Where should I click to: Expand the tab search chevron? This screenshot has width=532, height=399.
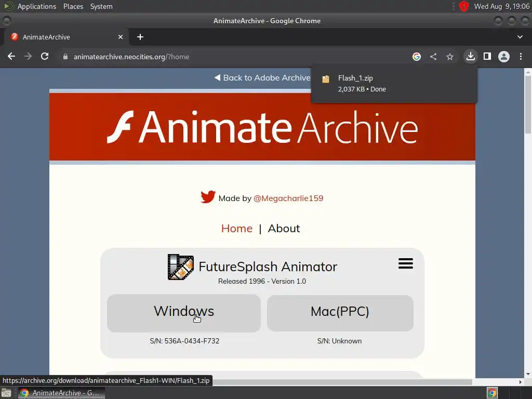click(x=520, y=37)
